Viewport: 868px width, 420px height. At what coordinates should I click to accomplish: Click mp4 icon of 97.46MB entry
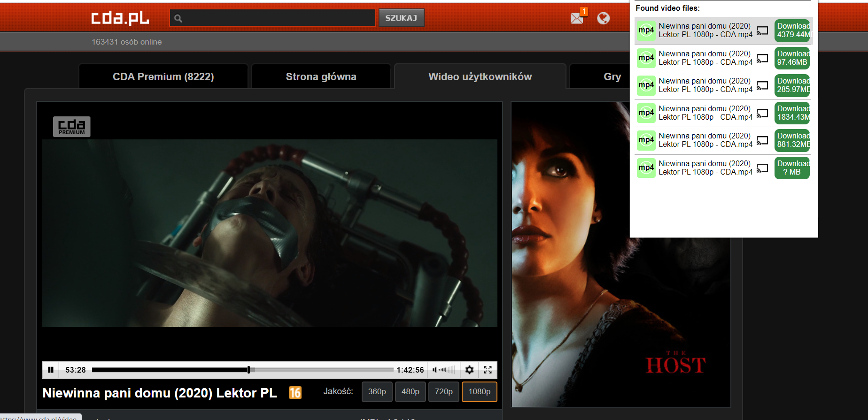pos(646,58)
